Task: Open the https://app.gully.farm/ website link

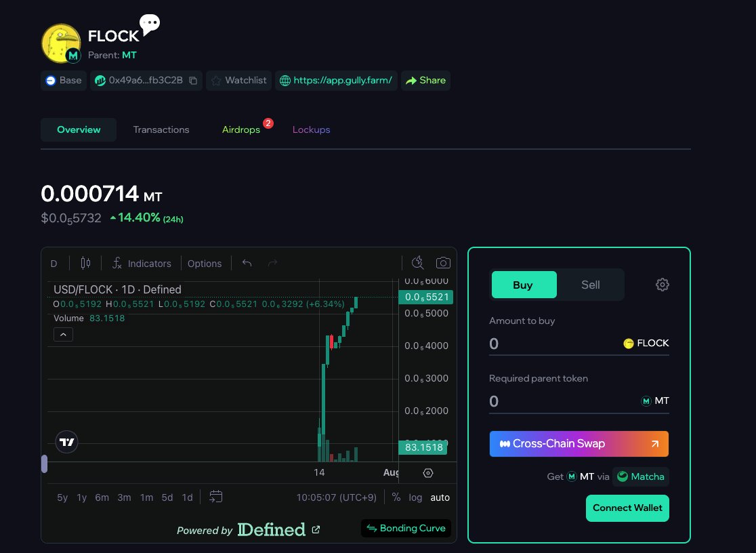Action: pos(336,81)
